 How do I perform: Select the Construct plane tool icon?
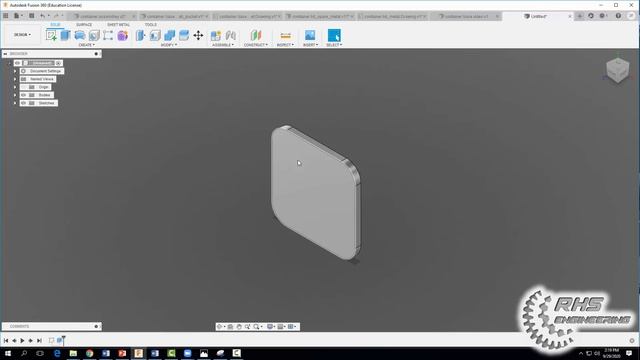pyautogui.click(x=256, y=36)
